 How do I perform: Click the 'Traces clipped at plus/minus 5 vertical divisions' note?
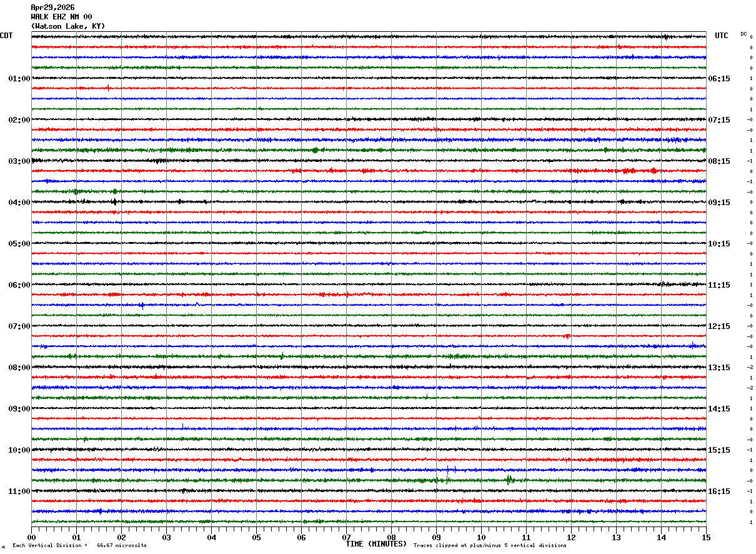click(x=490, y=546)
